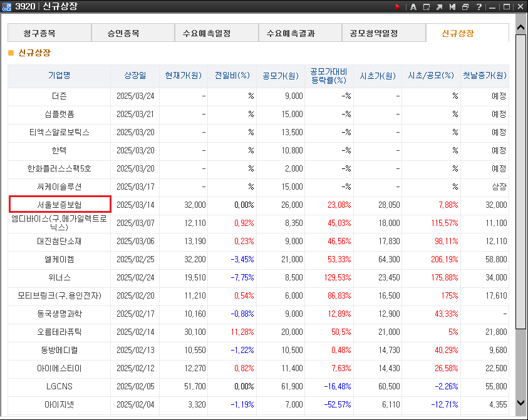Click the 상장 status in 씨케이솔루션 row
Screen dimensions: 528x420
499,187
